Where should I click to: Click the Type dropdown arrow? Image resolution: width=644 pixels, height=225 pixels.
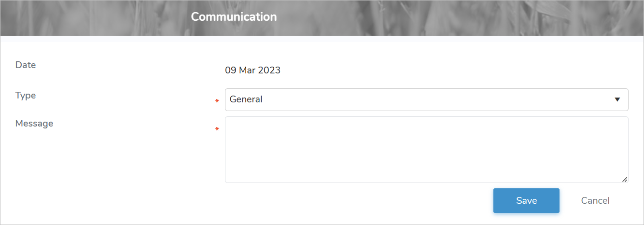pos(617,99)
